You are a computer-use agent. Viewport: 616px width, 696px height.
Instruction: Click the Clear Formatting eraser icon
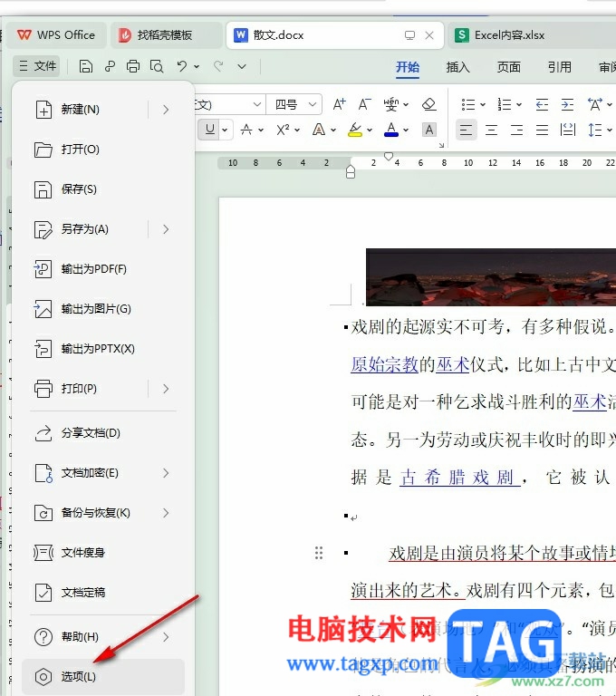tap(429, 105)
